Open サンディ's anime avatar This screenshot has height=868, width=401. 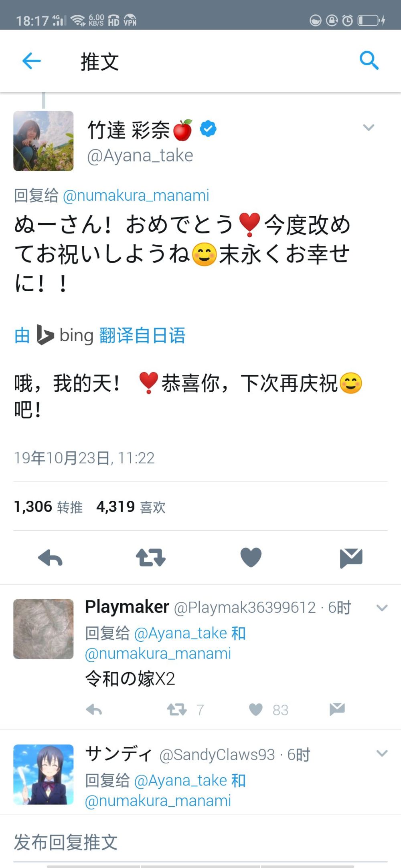pos(43,774)
